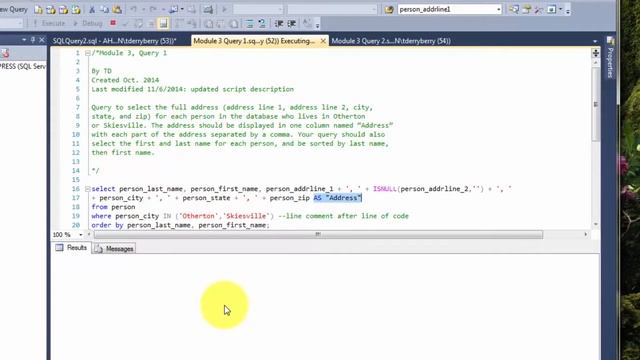Open the person_addrline1 find dropdown arrow
640x360 pixels.
[498, 9]
